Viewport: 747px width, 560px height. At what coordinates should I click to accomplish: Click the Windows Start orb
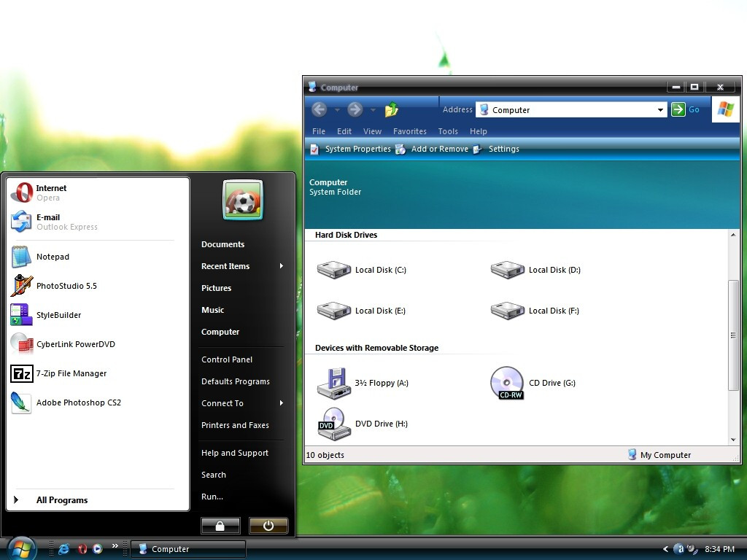[21, 548]
